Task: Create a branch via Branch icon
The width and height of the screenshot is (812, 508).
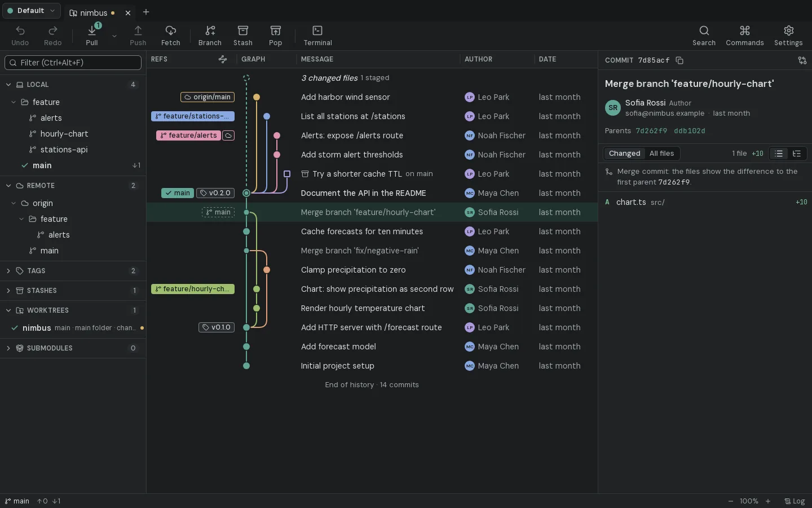Action: coord(210,36)
